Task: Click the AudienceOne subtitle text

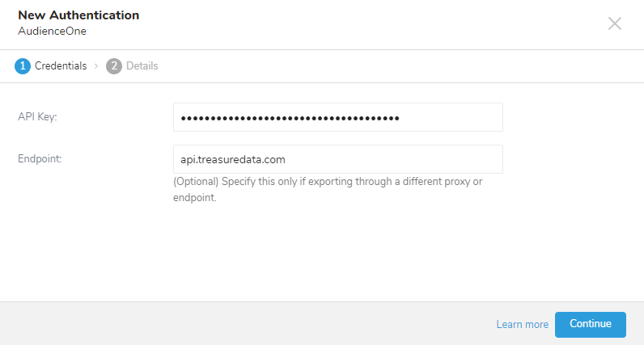Action: click(52, 31)
